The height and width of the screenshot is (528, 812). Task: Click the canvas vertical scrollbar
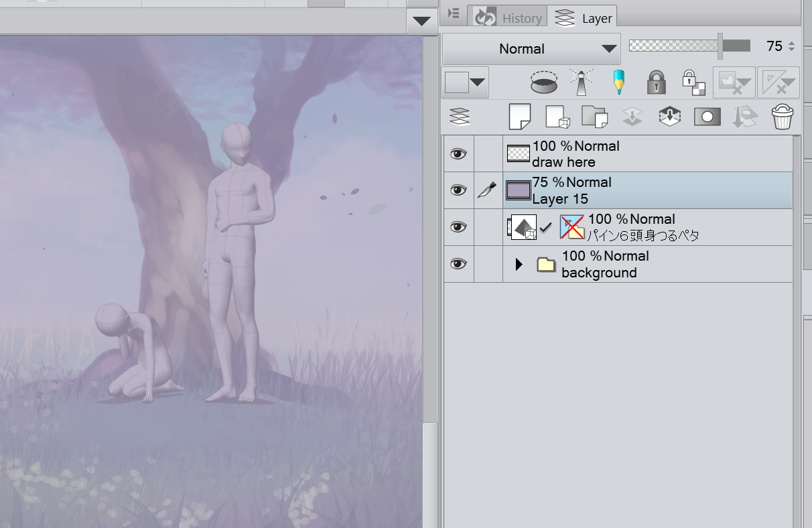(x=430, y=475)
